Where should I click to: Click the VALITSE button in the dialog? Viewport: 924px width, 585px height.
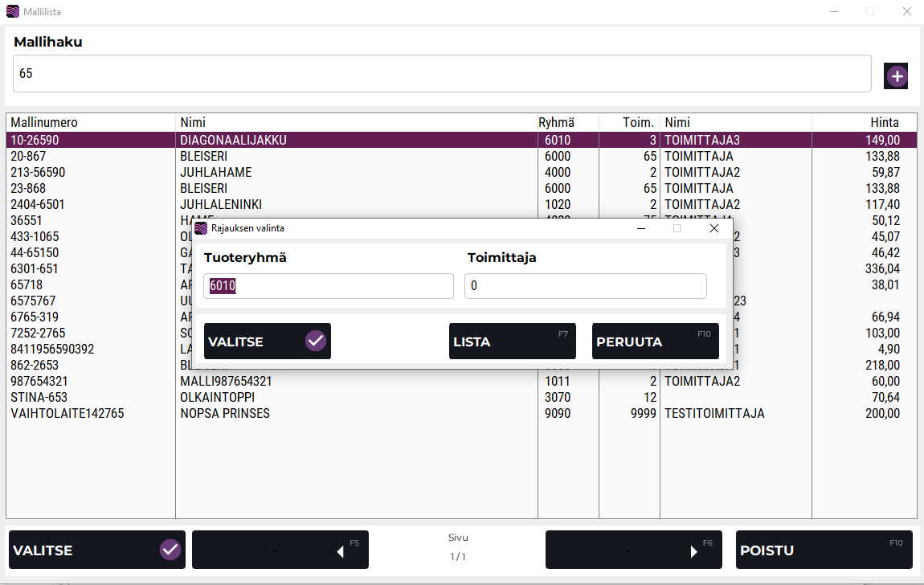coord(267,342)
